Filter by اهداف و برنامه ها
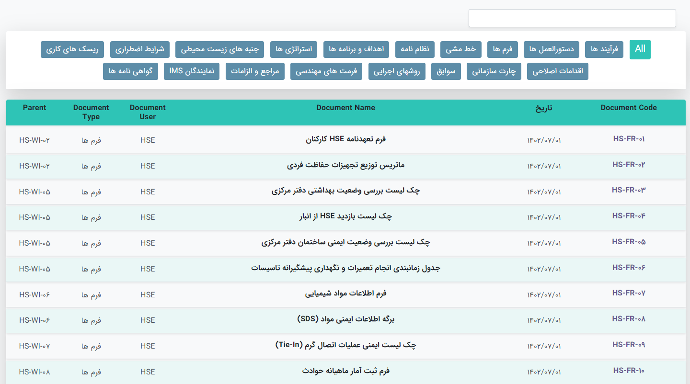The height and width of the screenshot is (384, 690). pyautogui.click(x=356, y=49)
